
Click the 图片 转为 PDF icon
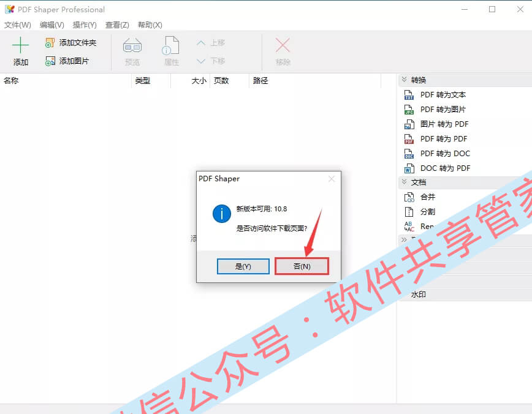click(x=409, y=124)
